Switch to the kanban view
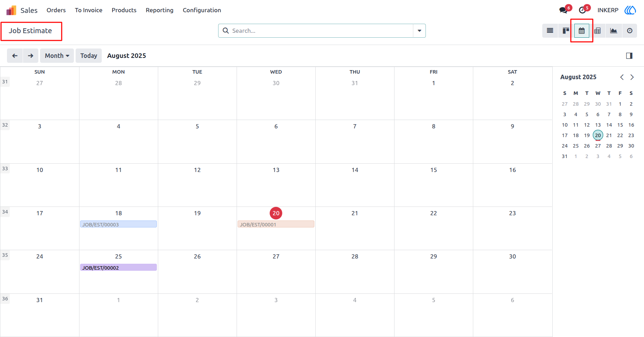 (x=566, y=31)
